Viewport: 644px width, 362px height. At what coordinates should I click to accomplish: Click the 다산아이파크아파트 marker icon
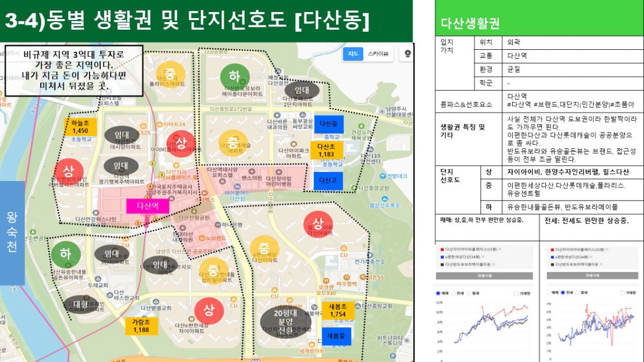coord(294,144)
